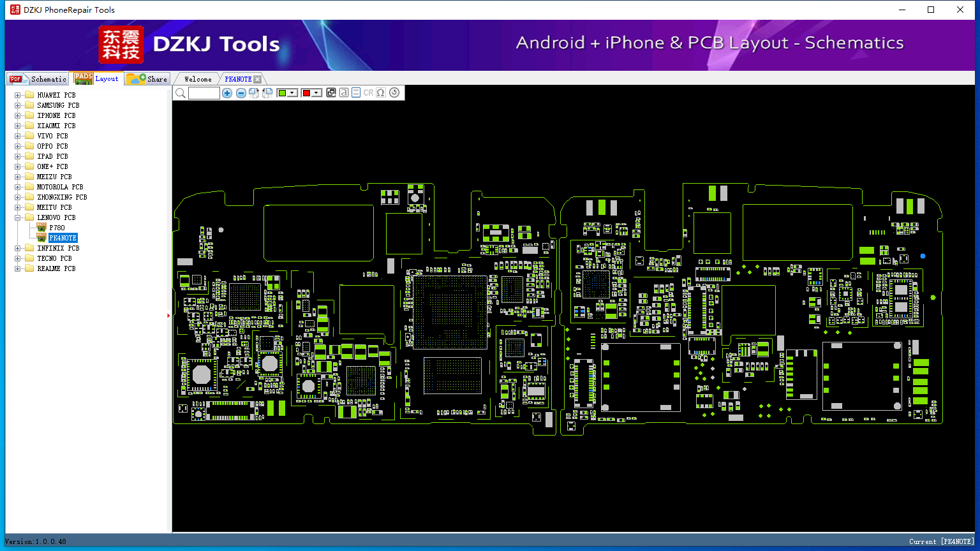The width and height of the screenshot is (980, 551).
Task: Click the SAMSUNG PCB folder icon
Action: pos(29,105)
